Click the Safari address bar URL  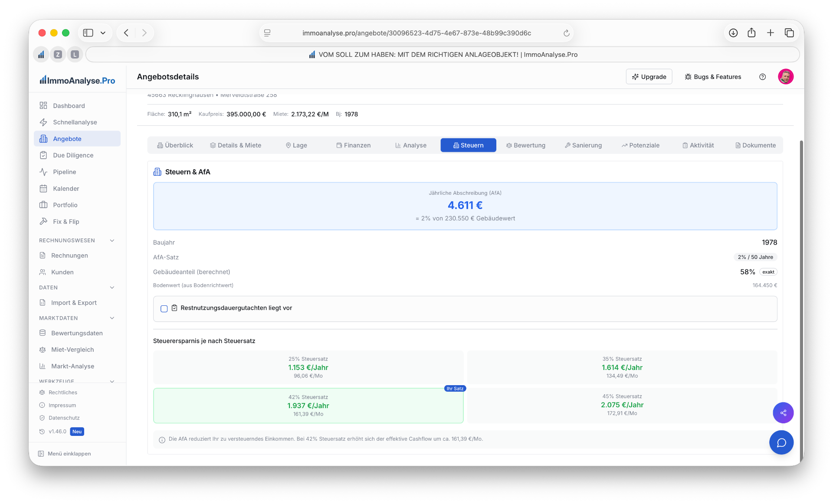click(x=416, y=33)
